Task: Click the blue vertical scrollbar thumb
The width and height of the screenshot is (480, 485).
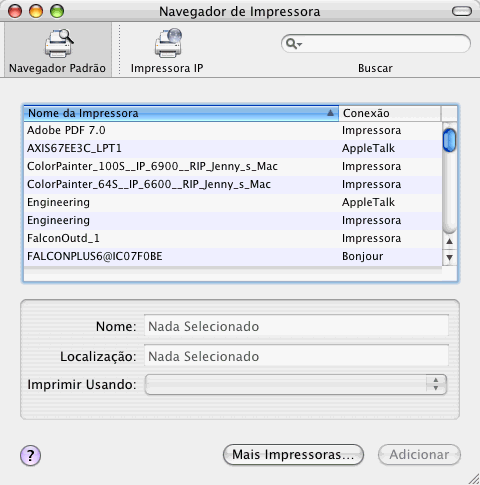Action: (x=449, y=140)
